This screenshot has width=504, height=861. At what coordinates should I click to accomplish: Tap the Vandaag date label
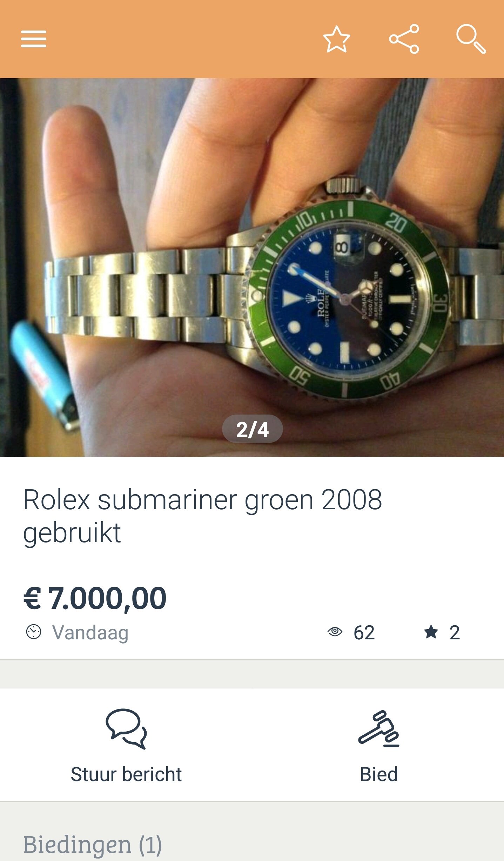pyautogui.click(x=90, y=633)
